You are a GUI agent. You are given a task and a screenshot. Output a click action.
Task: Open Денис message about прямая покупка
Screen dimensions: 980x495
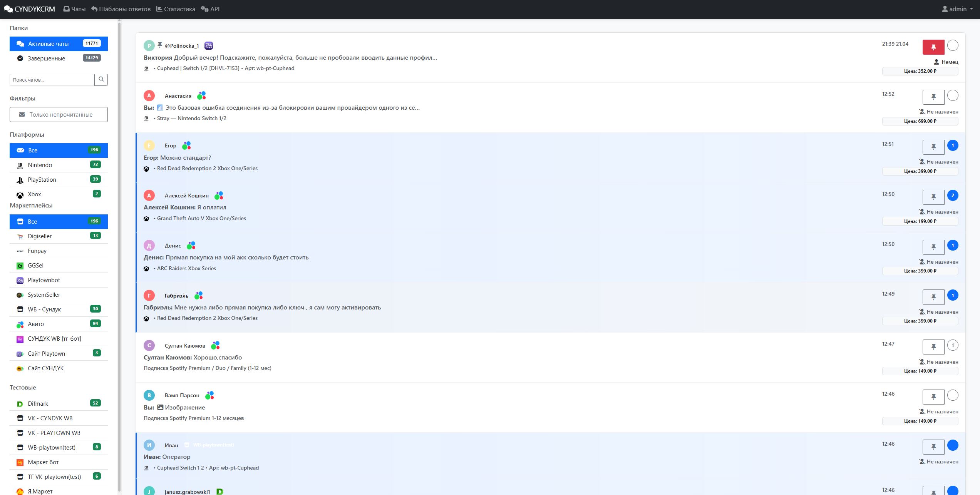pos(226,258)
